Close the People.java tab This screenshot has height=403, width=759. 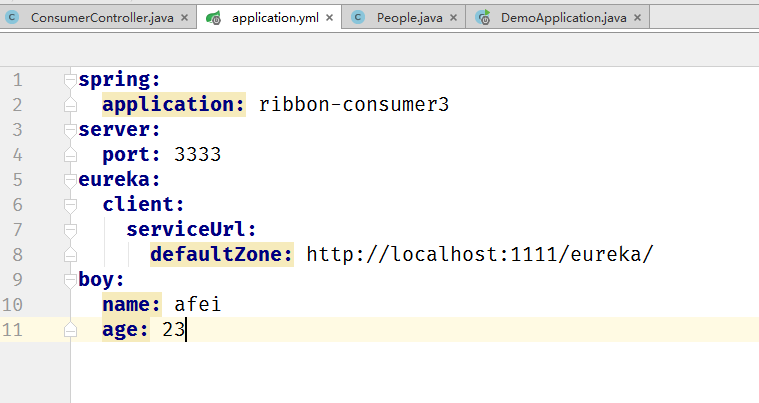(x=454, y=18)
